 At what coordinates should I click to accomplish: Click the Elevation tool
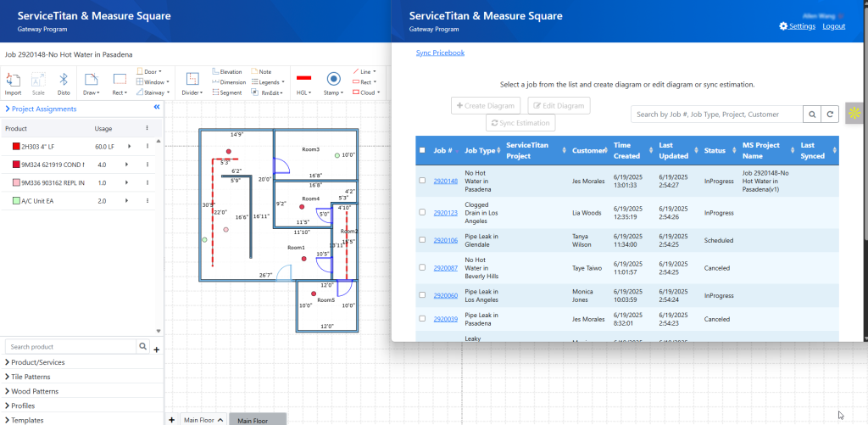[x=227, y=71]
